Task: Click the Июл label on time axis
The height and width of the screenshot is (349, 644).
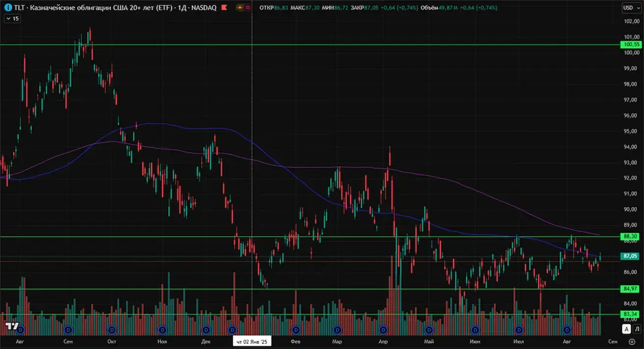Action: 519,341
